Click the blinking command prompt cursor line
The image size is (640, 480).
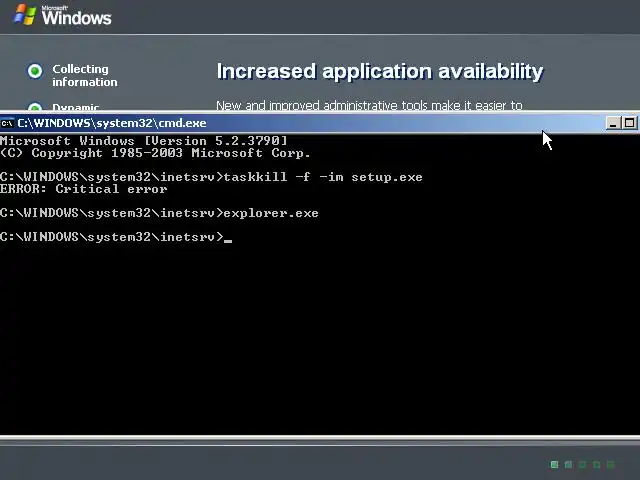(x=116, y=237)
